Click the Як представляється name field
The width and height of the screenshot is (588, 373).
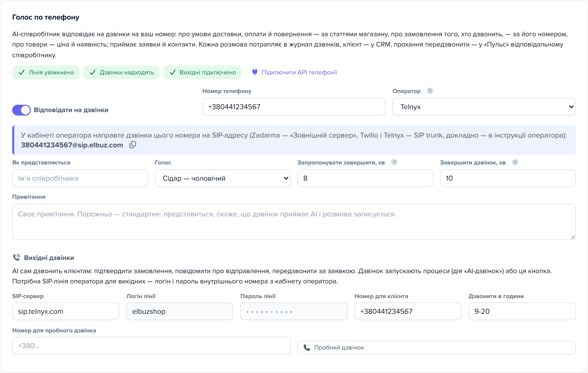tap(80, 178)
